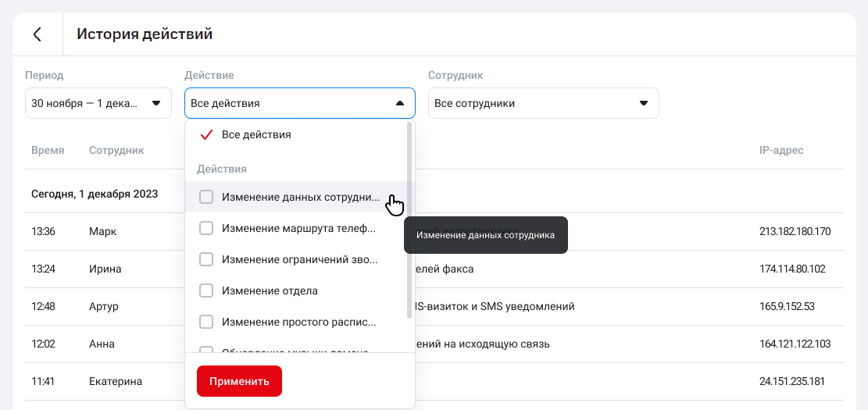This screenshot has width=868, height=410.
Task: Choose the Все действия menu option
Action: click(256, 134)
